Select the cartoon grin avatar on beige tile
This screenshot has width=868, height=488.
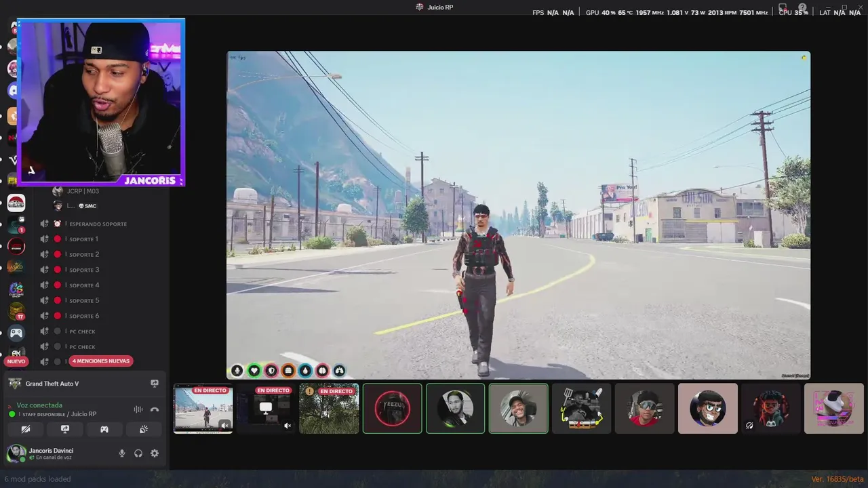[x=707, y=409]
